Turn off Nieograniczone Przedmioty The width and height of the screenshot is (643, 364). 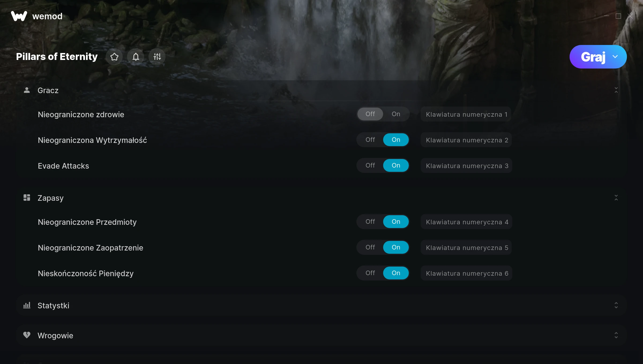[x=370, y=222]
